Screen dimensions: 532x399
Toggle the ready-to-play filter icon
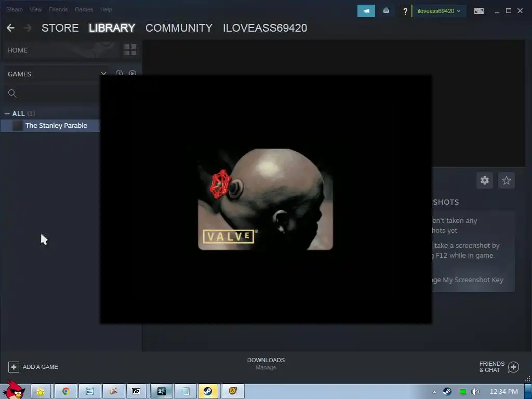click(x=132, y=73)
